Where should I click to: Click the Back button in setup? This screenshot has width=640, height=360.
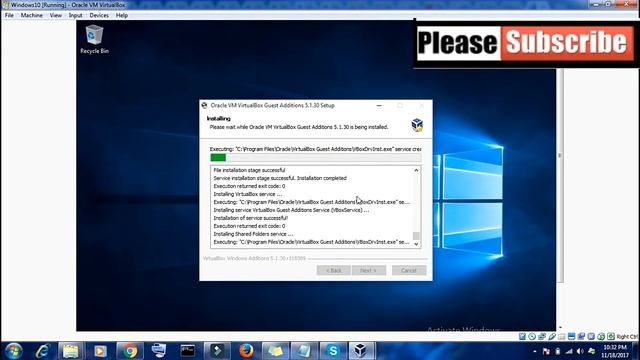click(x=333, y=270)
